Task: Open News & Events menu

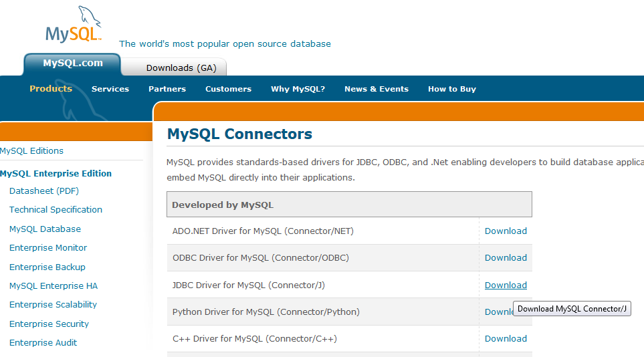Action: pos(376,89)
